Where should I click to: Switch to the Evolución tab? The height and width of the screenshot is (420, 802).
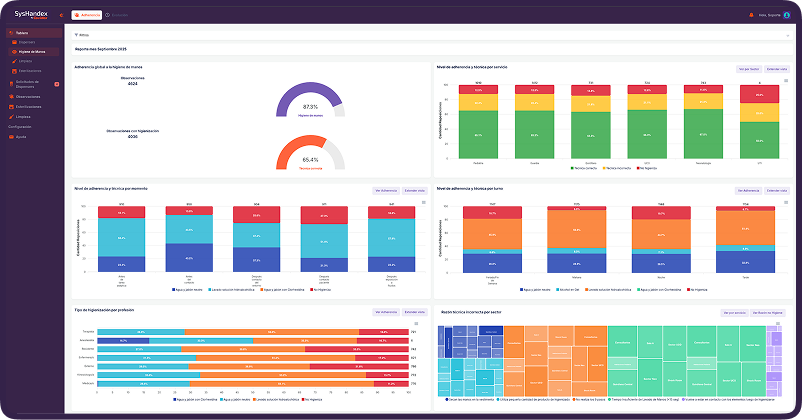click(117, 15)
